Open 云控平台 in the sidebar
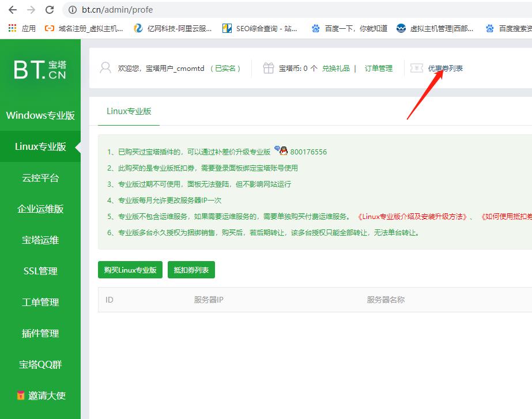The image size is (532, 419). tap(40, 178)
